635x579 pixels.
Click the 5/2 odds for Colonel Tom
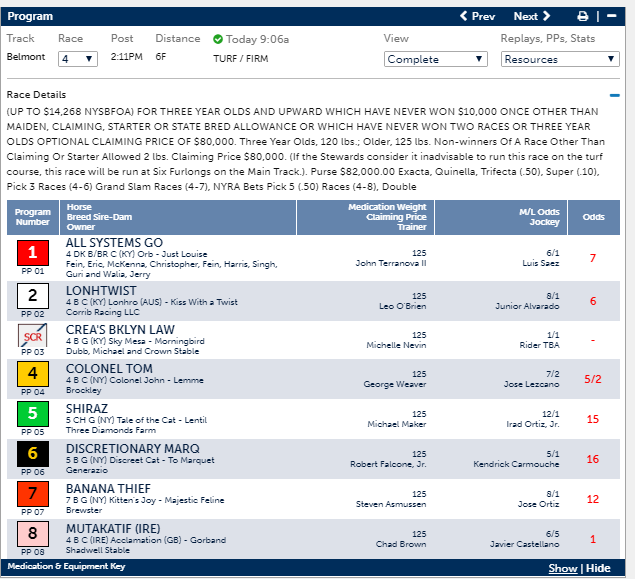pyautogui.click(x=593, y=379)
